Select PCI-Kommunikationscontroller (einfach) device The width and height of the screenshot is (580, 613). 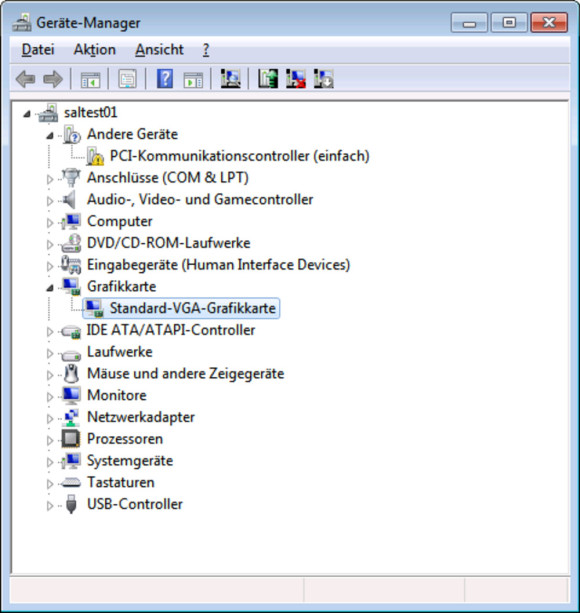(240, 156)
